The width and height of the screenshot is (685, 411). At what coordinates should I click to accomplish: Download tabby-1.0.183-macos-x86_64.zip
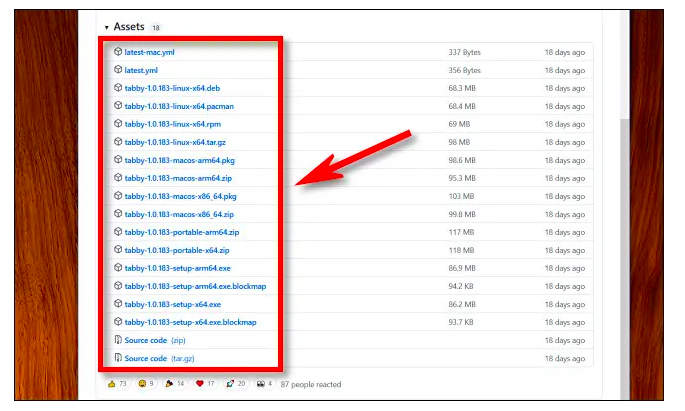click(179, 214)
